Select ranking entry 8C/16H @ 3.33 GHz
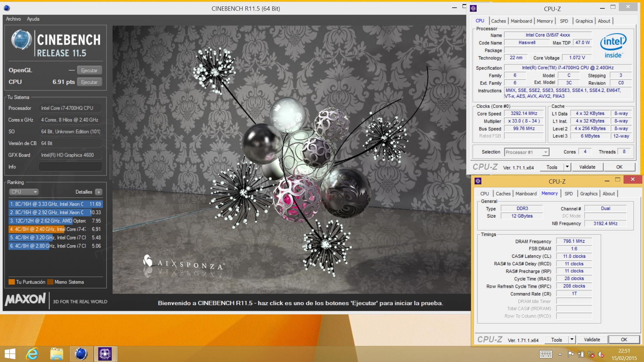 pyautogui.click(x=56, y=204)
